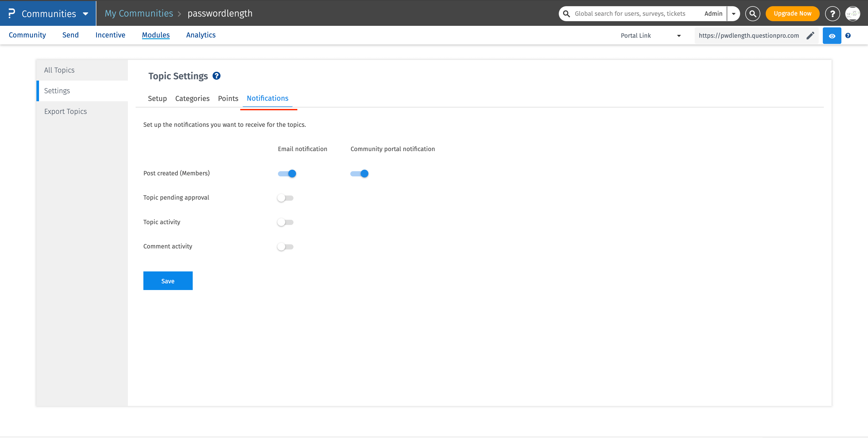Turn on the Comment activity notification toggle
This screenshot has width=868, height=438.
pyautogui.click(x=285, y=246)
